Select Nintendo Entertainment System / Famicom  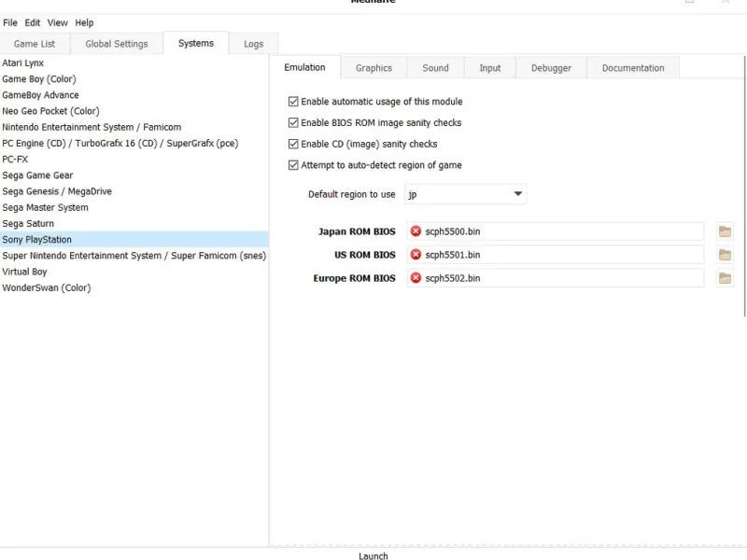coord(134,127)
